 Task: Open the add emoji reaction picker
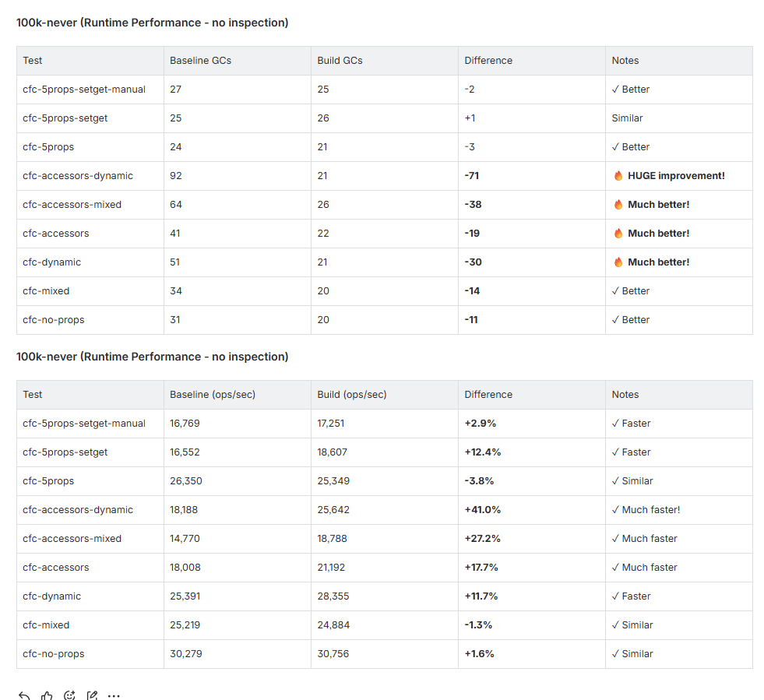(69, 695)
